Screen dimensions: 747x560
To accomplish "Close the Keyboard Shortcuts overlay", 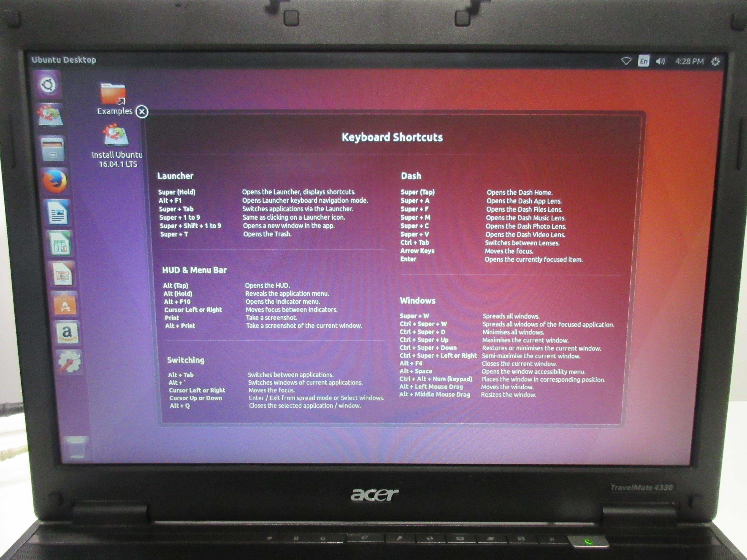I will (142, 112).
